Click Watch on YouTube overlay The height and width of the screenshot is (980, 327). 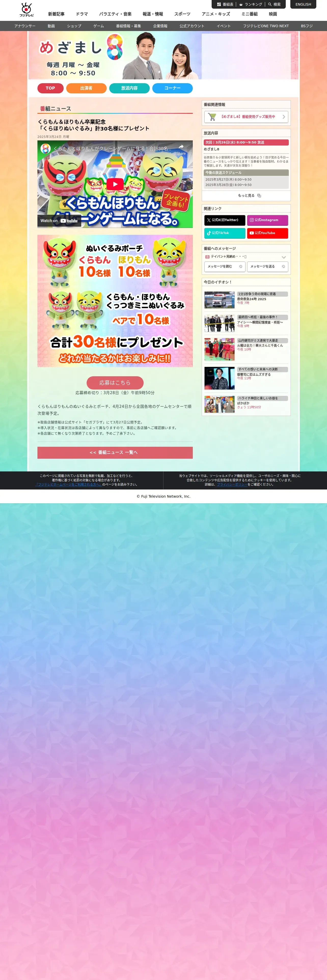(59, 221)
